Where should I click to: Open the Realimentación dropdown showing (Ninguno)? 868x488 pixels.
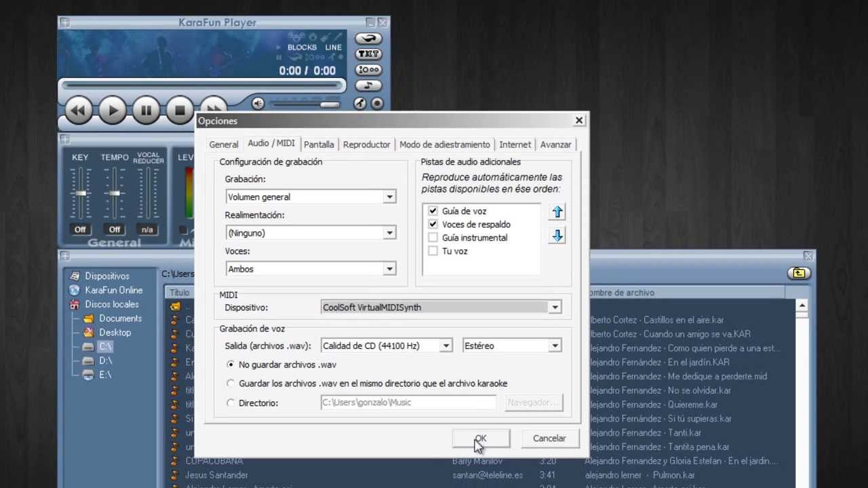click(311, 232)
